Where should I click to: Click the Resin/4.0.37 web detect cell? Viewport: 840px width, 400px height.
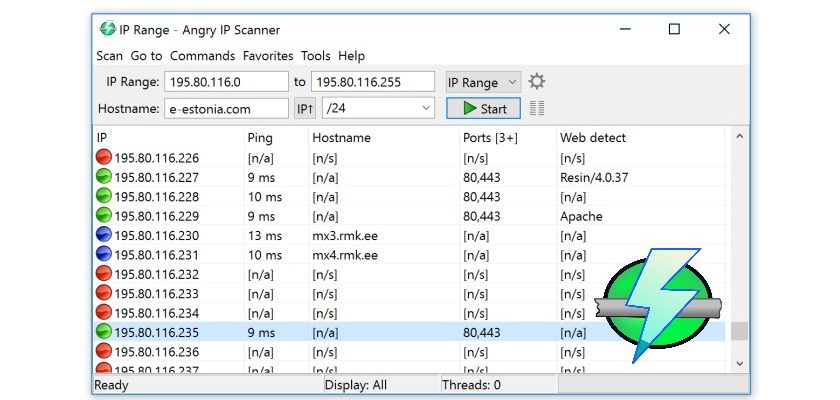[x=594, y=177]
